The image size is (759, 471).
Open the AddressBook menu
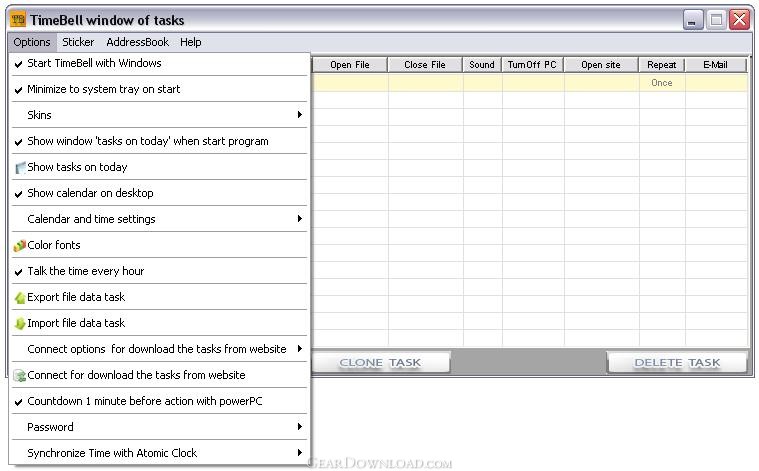coord(137,42)
